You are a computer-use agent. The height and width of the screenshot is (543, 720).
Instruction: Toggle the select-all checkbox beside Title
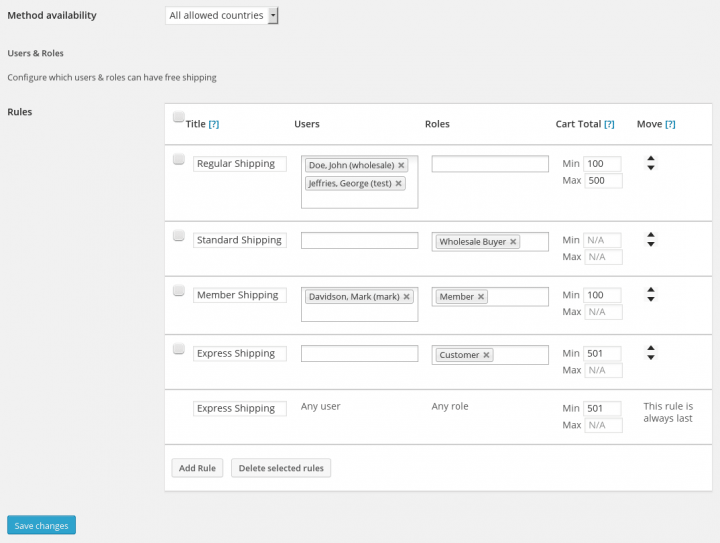[179, 117]
